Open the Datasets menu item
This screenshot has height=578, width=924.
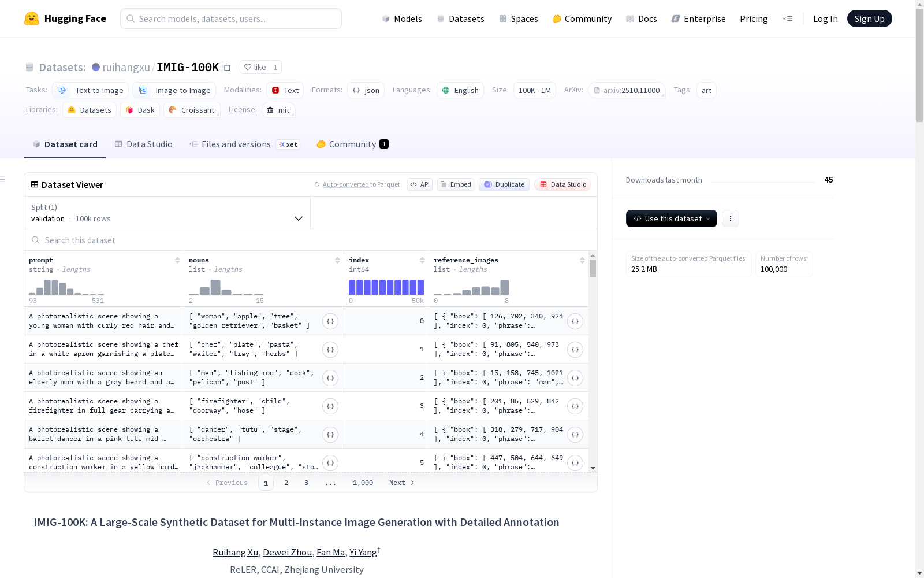[x=460, y=18]
